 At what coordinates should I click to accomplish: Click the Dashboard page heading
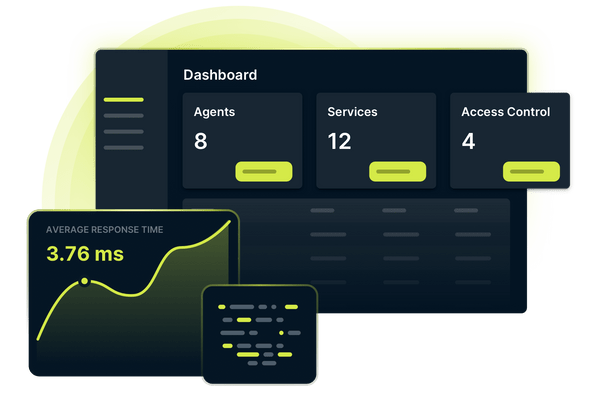220,75
